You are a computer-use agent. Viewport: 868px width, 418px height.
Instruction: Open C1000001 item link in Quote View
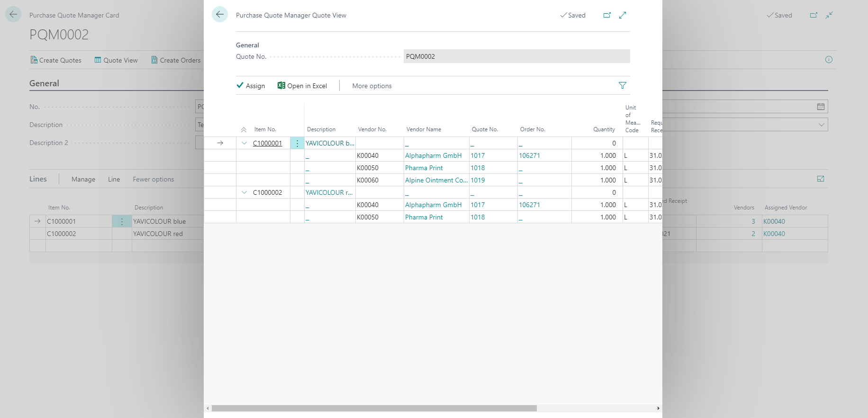tap(267, 143)
